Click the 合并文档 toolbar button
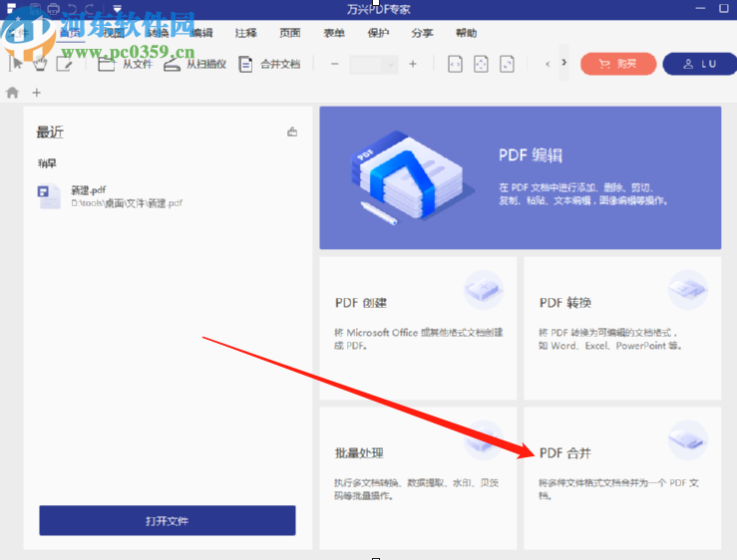 pos(269,64)
